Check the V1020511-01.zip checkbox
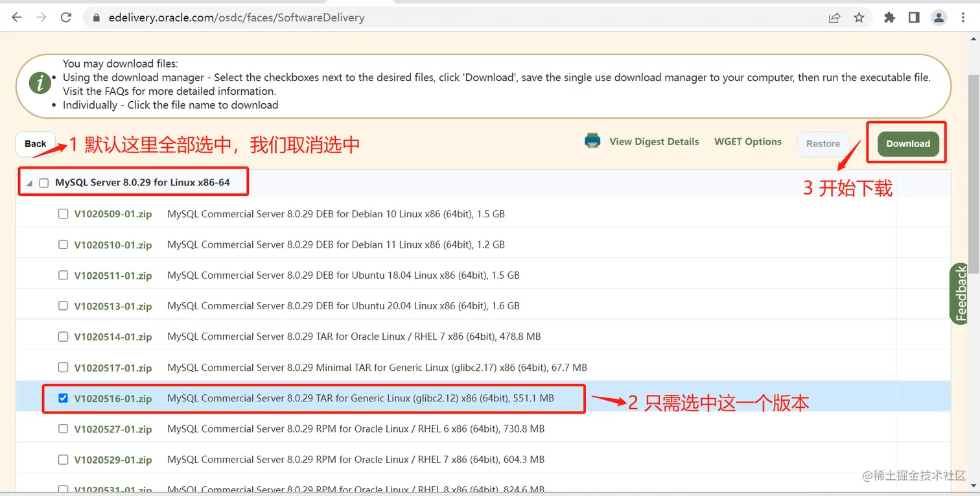The image size is (980, 496). click(x=63, y=275)
